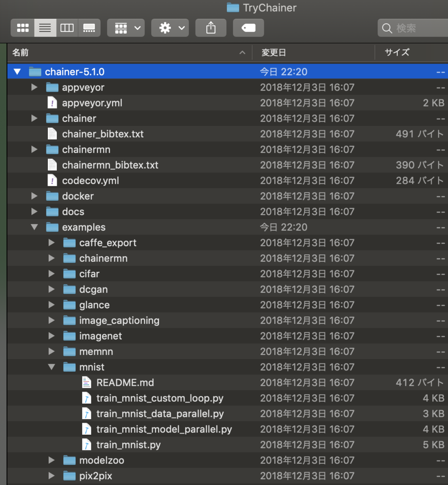Select the image_captioning row name
448x485 pixels.
119,321
